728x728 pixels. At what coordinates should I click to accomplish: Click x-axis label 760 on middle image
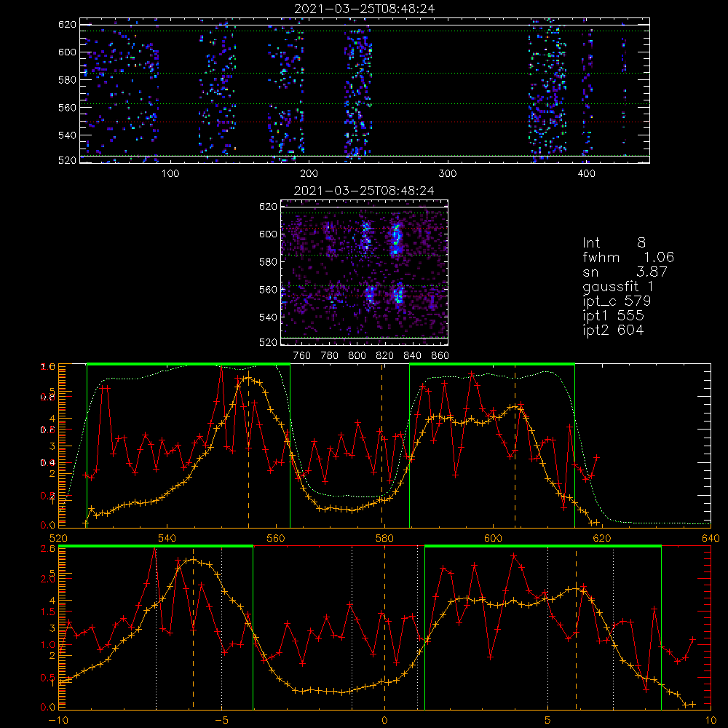[x=302, y=356]
